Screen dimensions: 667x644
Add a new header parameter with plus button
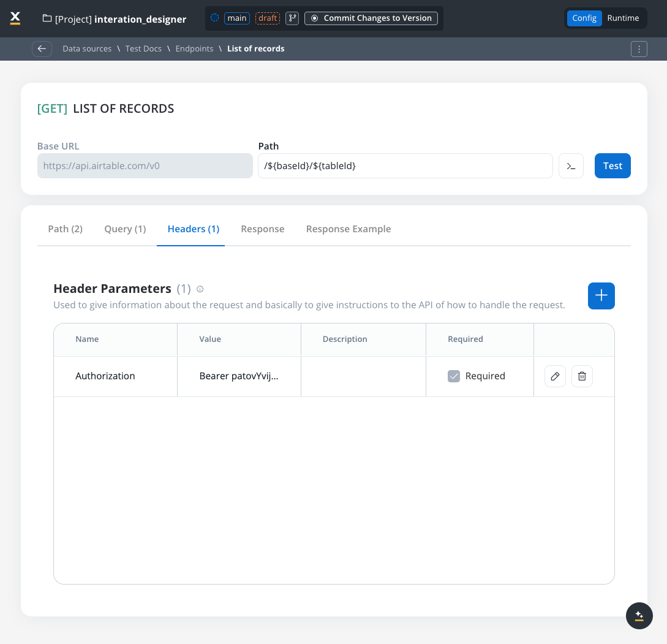click(601, 296)
